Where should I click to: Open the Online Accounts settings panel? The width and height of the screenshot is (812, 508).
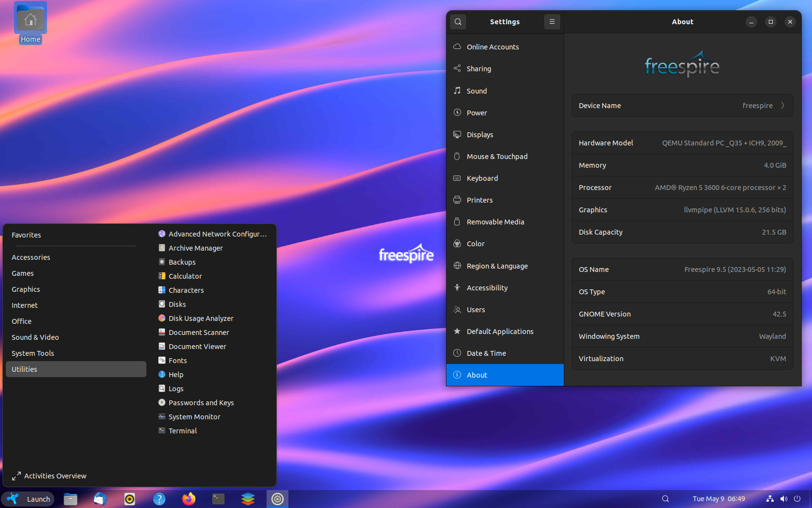pos(505,47)
